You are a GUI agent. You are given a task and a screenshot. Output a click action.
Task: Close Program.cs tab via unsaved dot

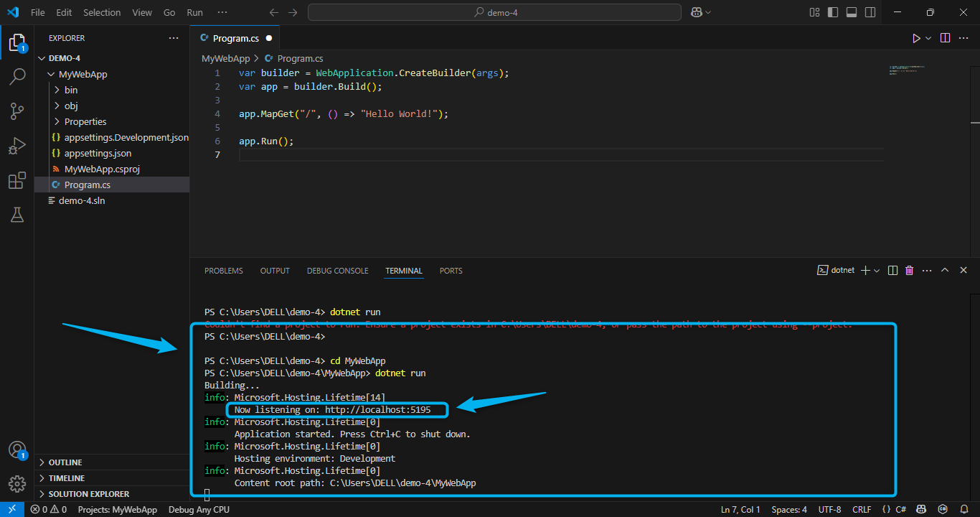pyautogui.click(x=269, y=38)
